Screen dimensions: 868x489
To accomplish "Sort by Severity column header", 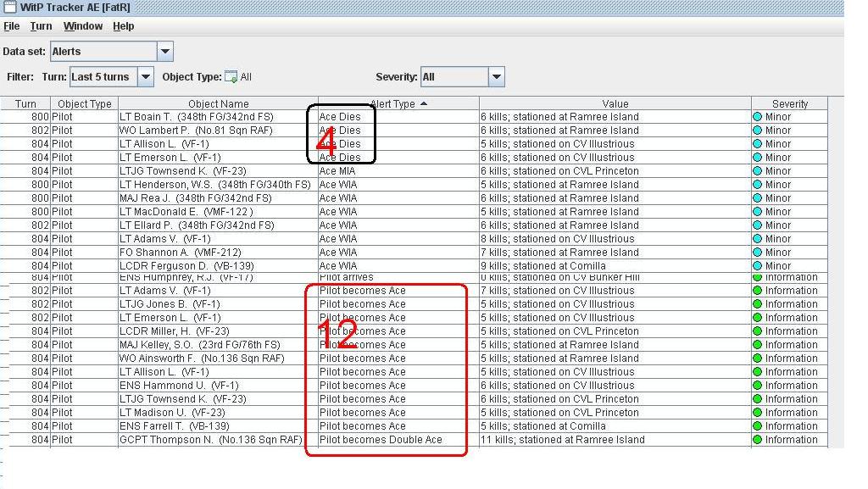I will 789,103.
